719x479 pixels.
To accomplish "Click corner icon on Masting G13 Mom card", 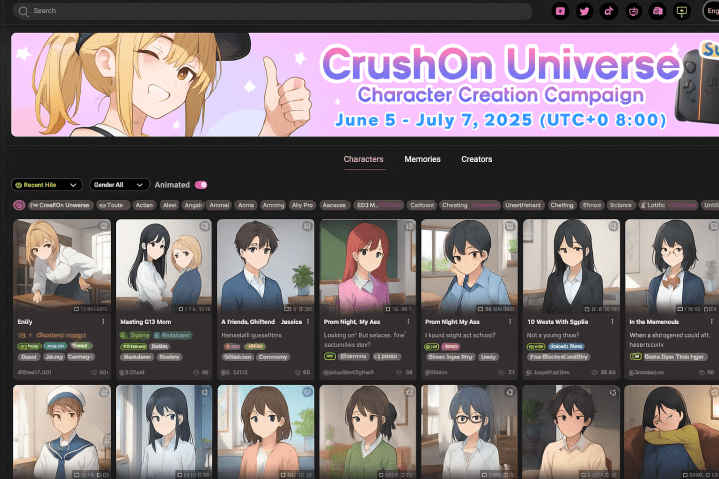I will (205, 226).
